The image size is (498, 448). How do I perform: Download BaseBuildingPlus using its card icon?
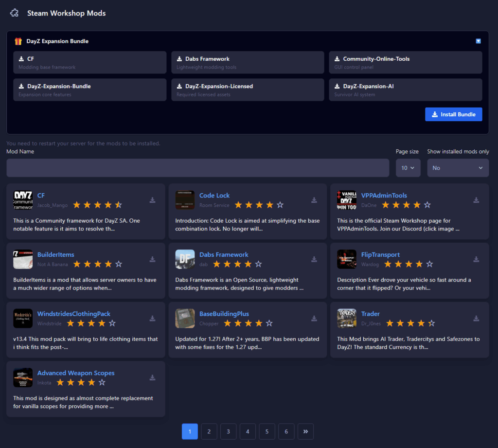point(314,319)
